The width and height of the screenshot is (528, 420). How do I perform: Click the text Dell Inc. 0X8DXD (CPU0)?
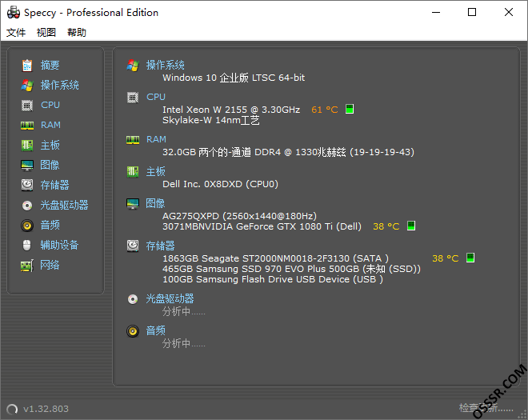tap(221, 184)
